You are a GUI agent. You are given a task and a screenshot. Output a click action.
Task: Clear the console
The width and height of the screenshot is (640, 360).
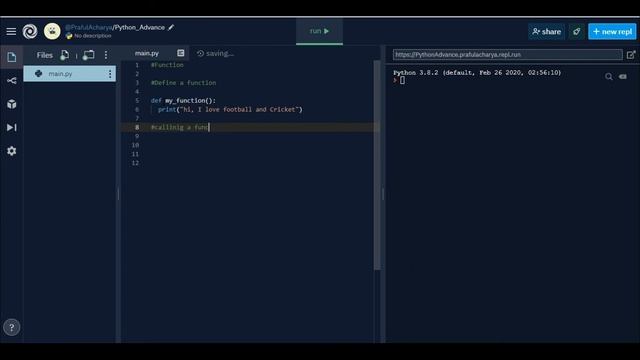tap(622, 77)
